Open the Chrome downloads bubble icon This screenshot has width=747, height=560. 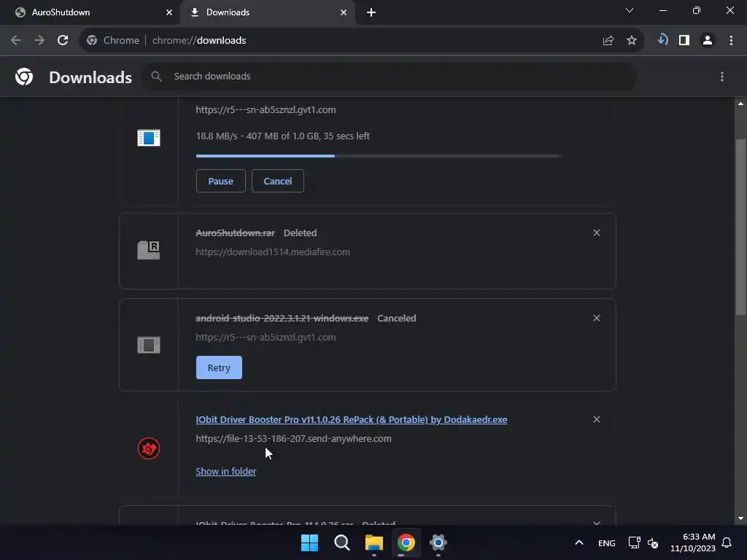[x=662, y=40]
